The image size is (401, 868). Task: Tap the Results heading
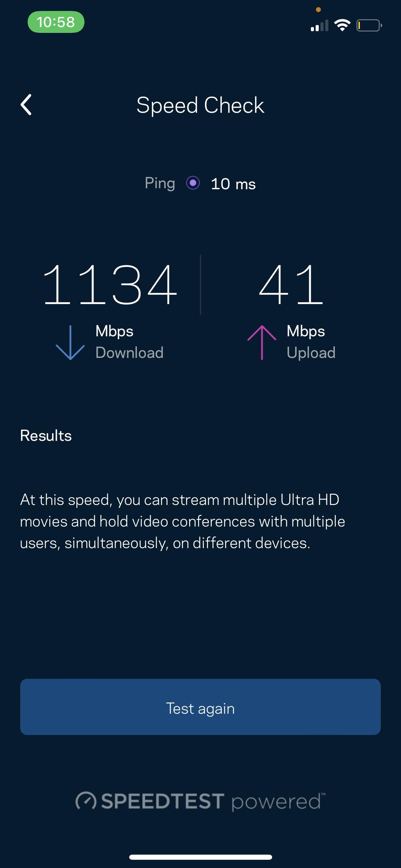pyautogui.click(x=46, y=436)
